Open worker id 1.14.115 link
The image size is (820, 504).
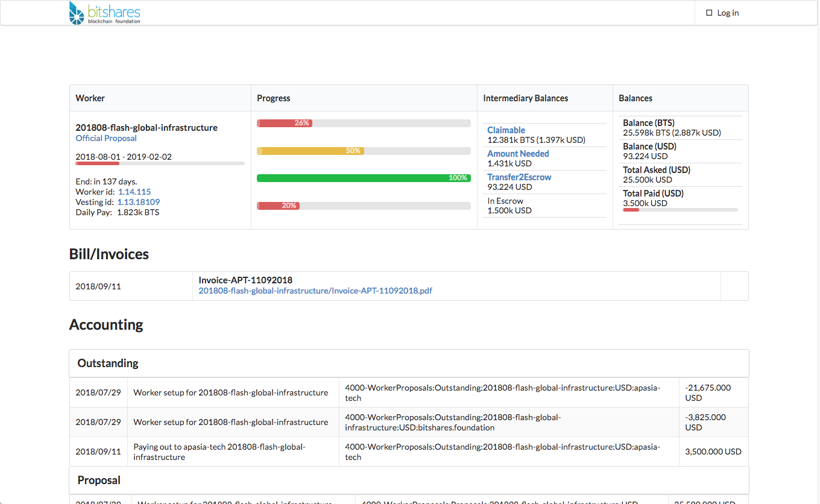[x=134, y=192]
